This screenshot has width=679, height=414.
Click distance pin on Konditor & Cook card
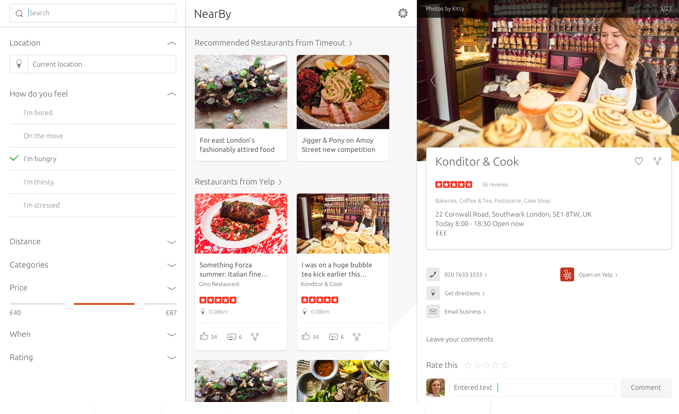pyautogui.click(x=304, y=312)
